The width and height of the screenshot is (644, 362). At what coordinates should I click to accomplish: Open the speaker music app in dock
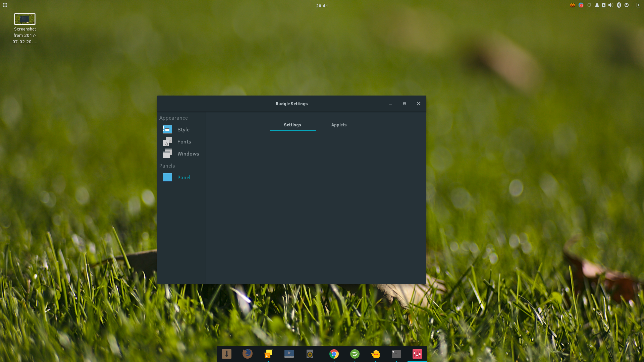(310, 354)
